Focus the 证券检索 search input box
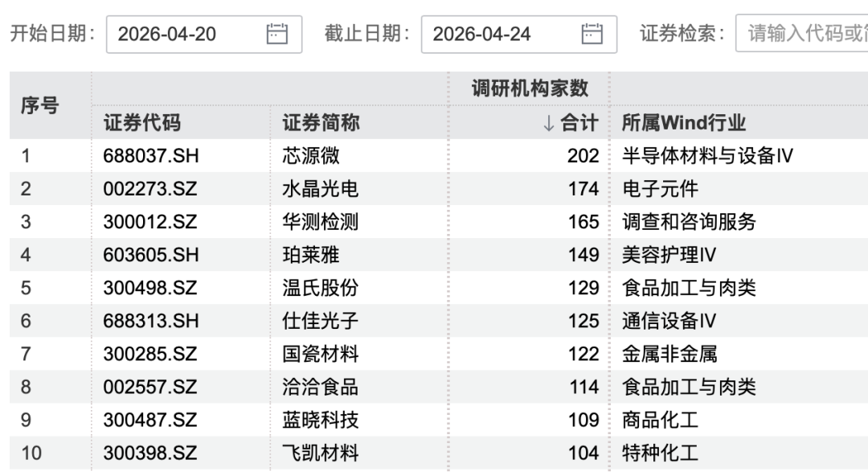868x472 pixels. point(801,34)
